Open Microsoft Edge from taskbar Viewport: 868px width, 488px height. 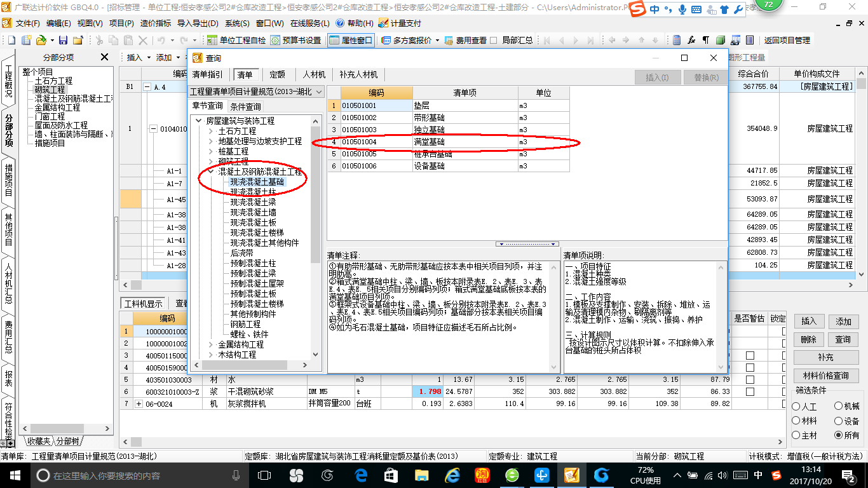[x=362, y=475]
